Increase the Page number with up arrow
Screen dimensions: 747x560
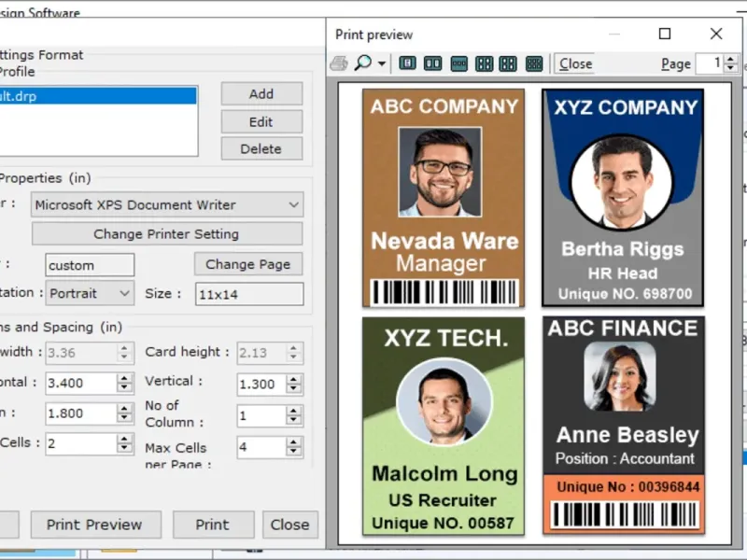pos(730,59)
